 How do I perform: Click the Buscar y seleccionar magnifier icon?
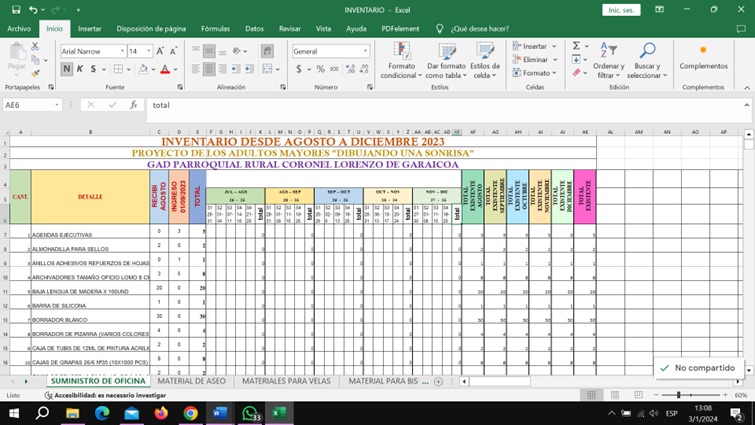[x=647, y=60]
